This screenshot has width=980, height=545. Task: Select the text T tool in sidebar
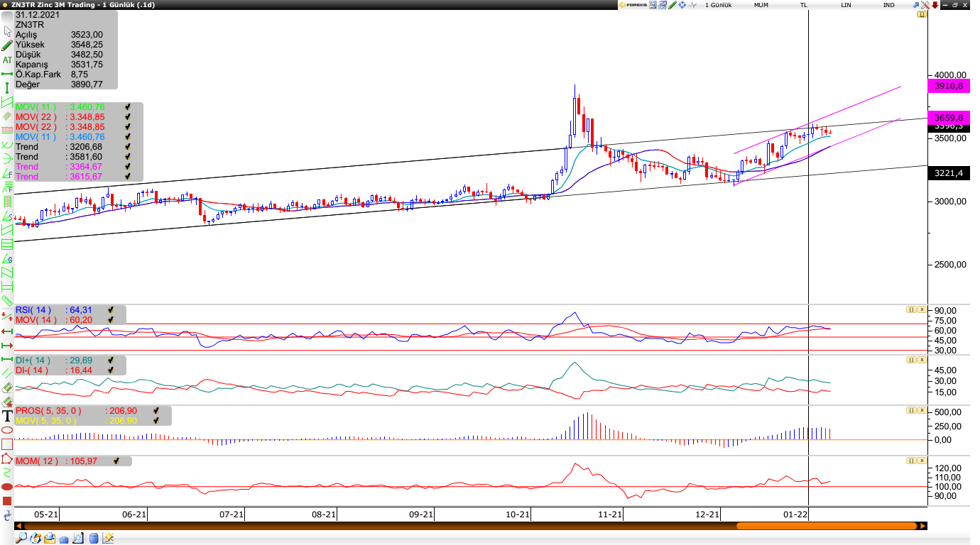coord(7,416)
